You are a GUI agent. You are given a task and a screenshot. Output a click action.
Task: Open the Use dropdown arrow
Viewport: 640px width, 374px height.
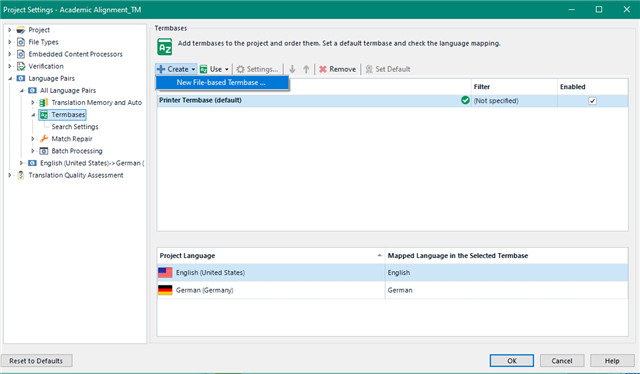227,69
